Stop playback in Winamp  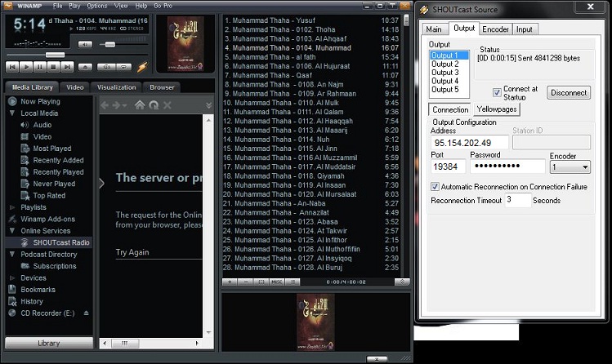(53, 67)
